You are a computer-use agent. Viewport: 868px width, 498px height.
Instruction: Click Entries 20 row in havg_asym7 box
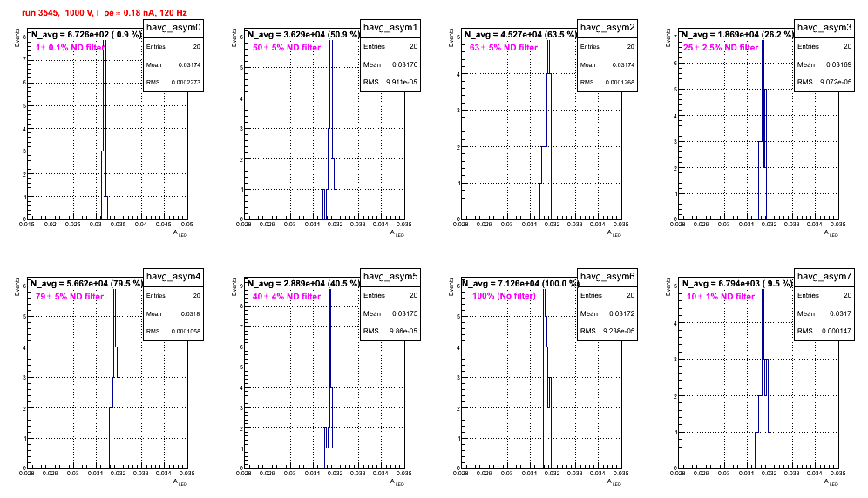point(824,296)
